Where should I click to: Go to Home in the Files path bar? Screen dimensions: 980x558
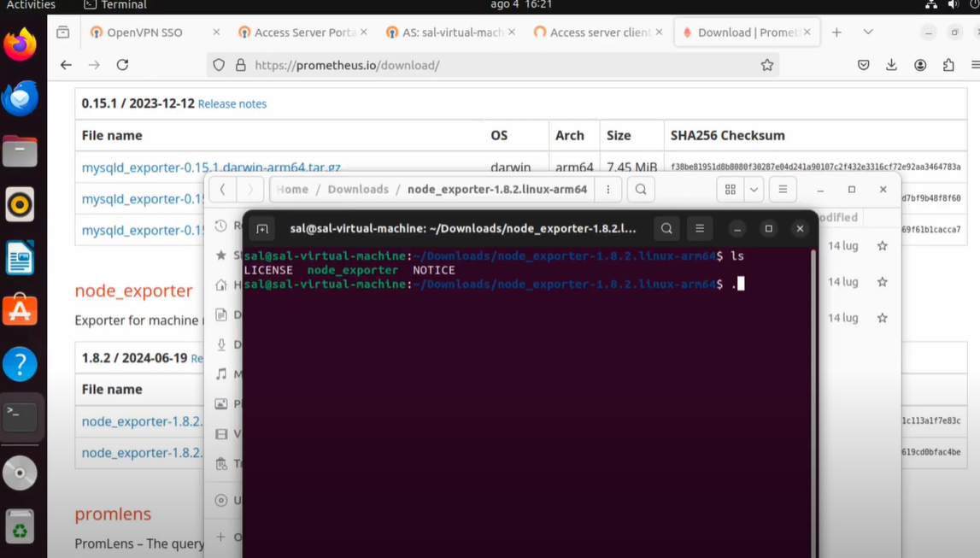tap(292, 190)
